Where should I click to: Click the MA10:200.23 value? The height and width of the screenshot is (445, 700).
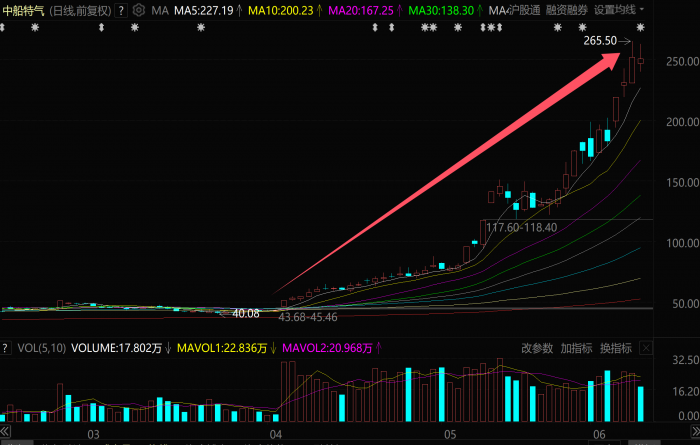pos(281,10)
